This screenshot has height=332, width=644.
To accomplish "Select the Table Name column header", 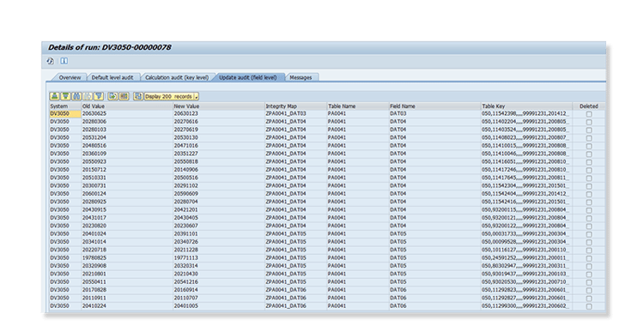I will (x=358, y=106).
